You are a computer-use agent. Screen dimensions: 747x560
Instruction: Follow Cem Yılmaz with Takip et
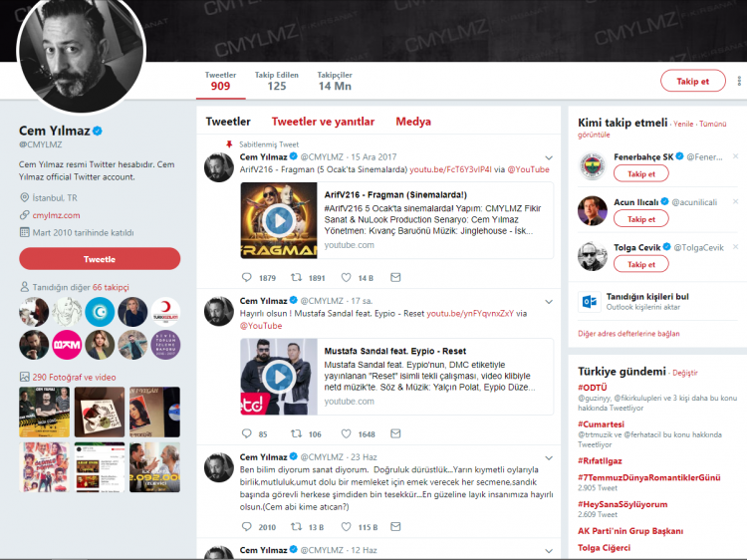coord(692,81)
